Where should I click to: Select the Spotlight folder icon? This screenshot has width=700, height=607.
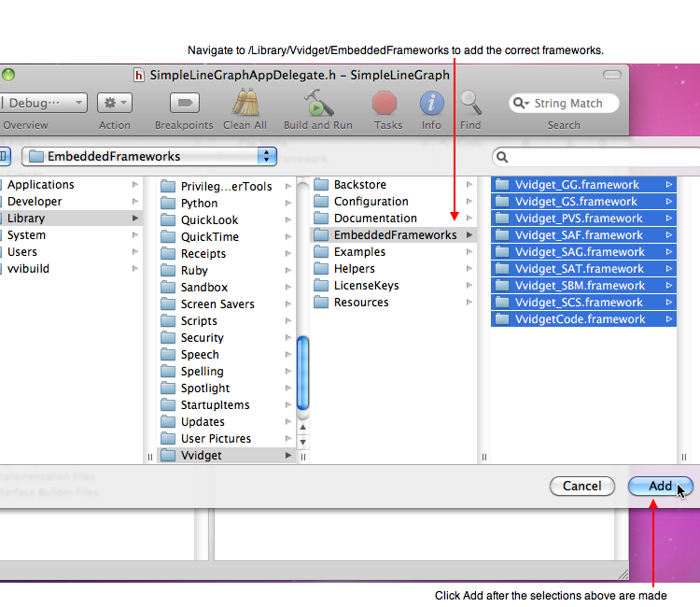pos(168,388)
